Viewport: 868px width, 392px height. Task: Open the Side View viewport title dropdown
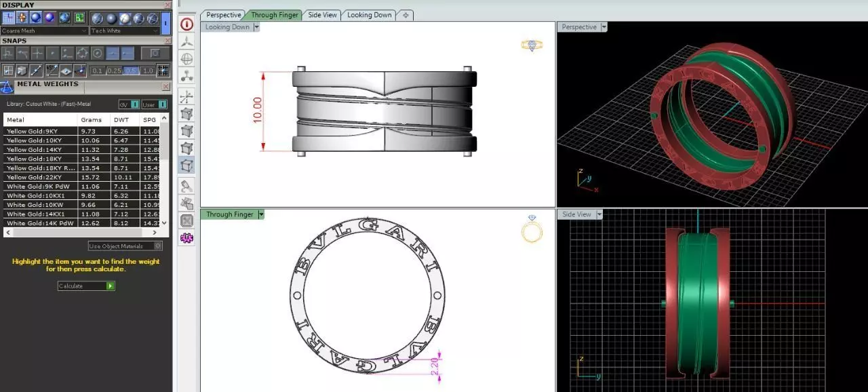click(x=598, y=214)
